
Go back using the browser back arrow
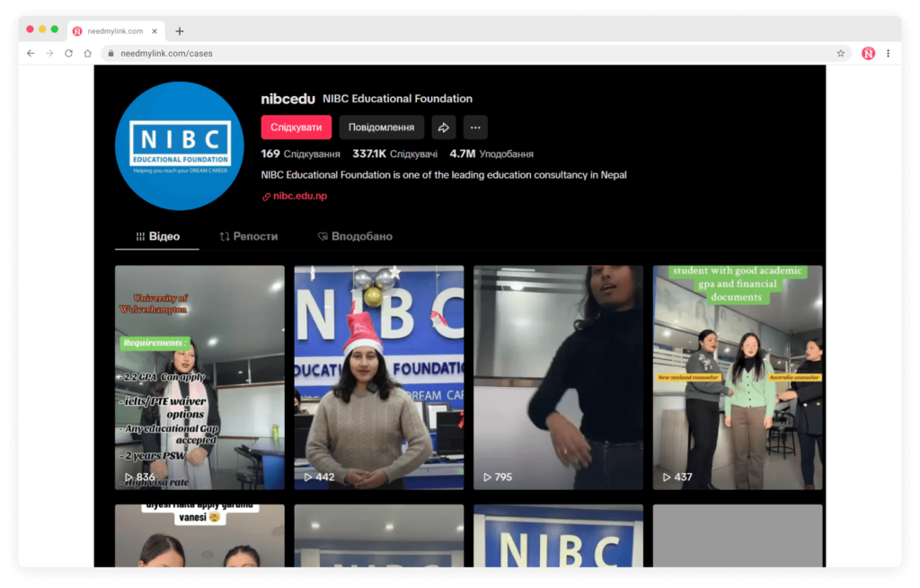click(x=31, y=53)
